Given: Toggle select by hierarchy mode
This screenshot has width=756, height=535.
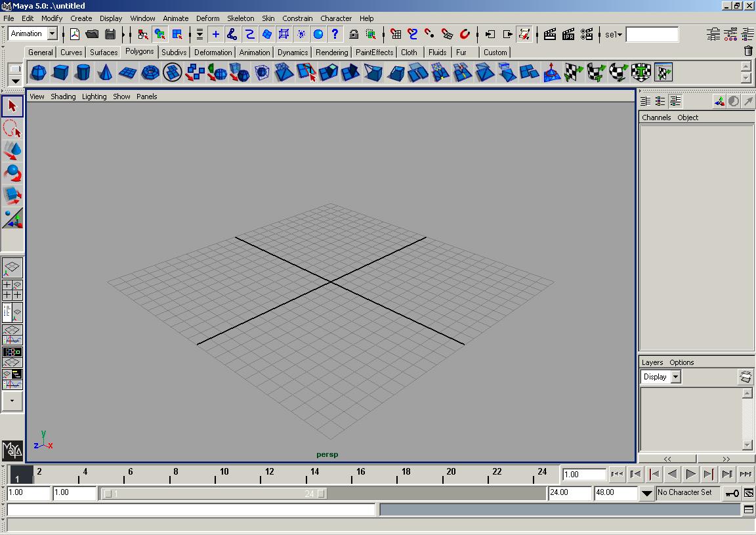Looking at the screenshot, I should click(x=142, y=34).
